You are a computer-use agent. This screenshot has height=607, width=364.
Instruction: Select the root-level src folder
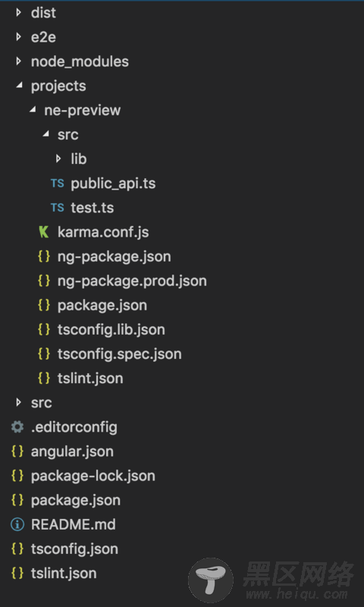tap(42, 403)
